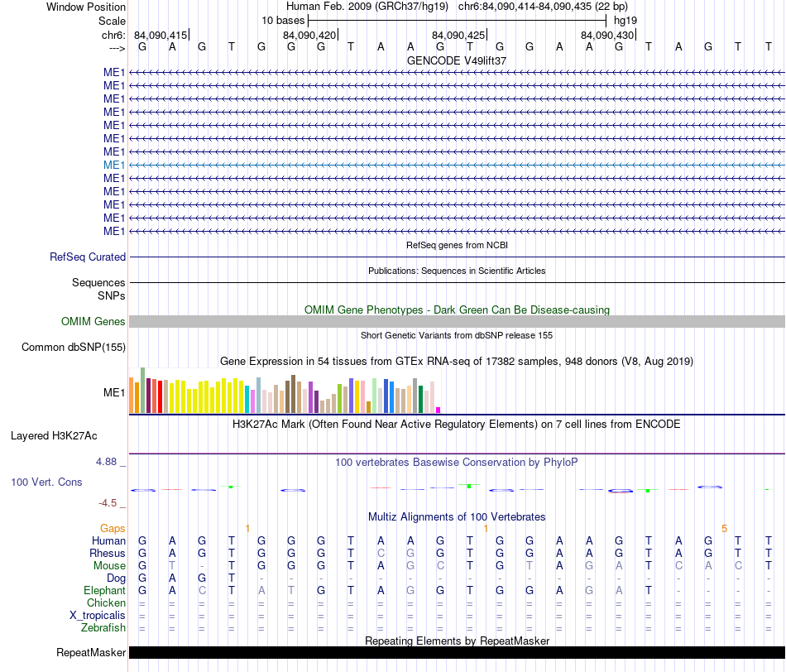The image size is (786, 672).
Task: Click the Zebrafish species label
Action: (103, 627)
